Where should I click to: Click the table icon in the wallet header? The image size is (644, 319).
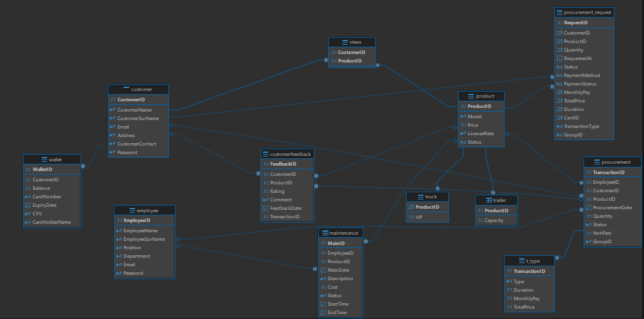44,159
